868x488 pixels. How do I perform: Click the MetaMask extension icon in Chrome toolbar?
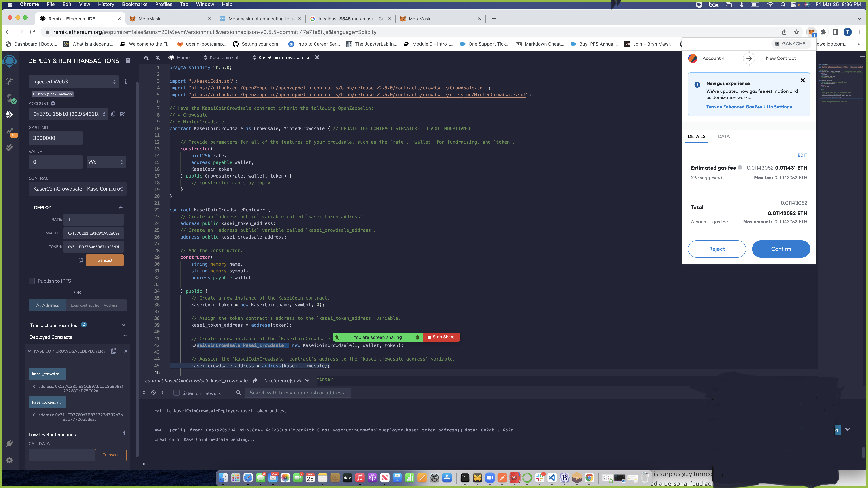click(x=811, y=32)
